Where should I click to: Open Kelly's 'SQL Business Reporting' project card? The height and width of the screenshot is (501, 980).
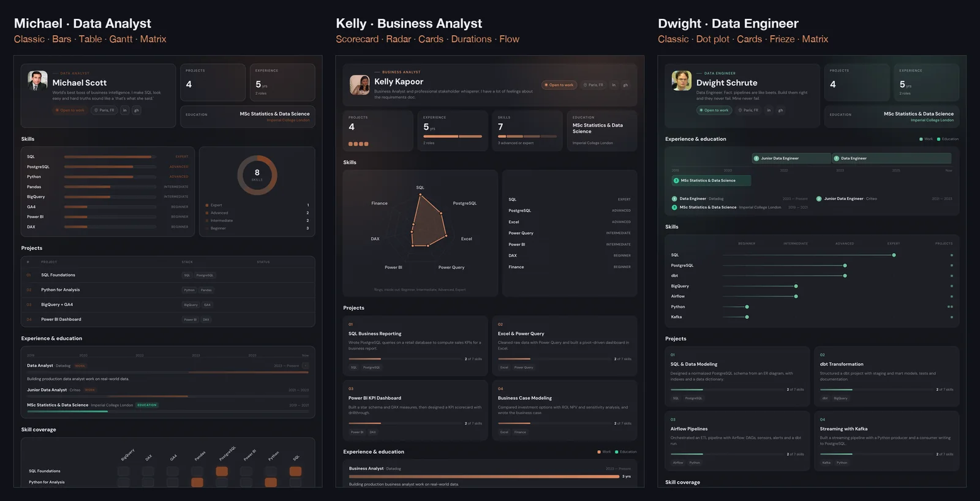[415, 346]
